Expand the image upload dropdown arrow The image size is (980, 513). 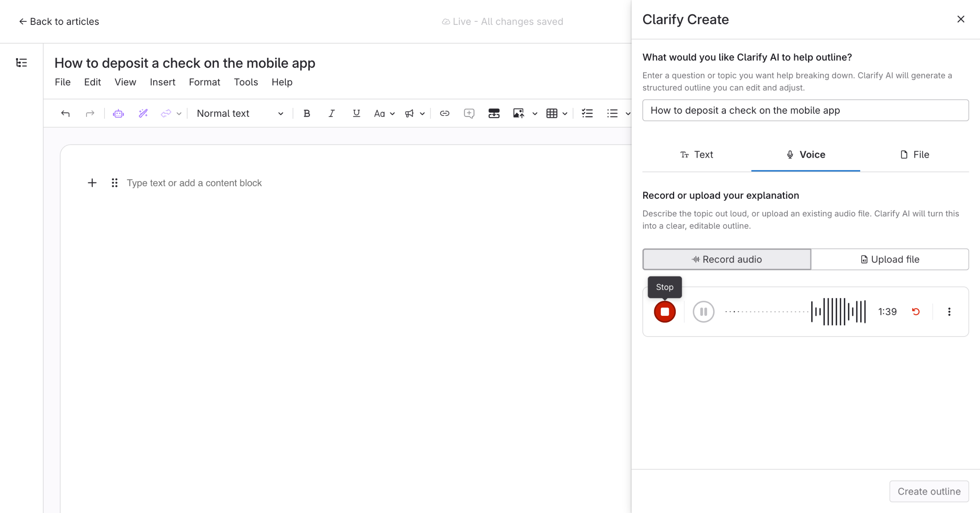(535, 114)
